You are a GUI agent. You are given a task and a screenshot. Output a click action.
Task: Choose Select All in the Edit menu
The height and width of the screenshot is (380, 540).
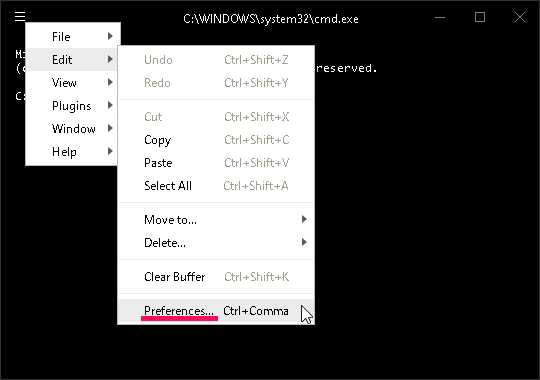[216, 186]
